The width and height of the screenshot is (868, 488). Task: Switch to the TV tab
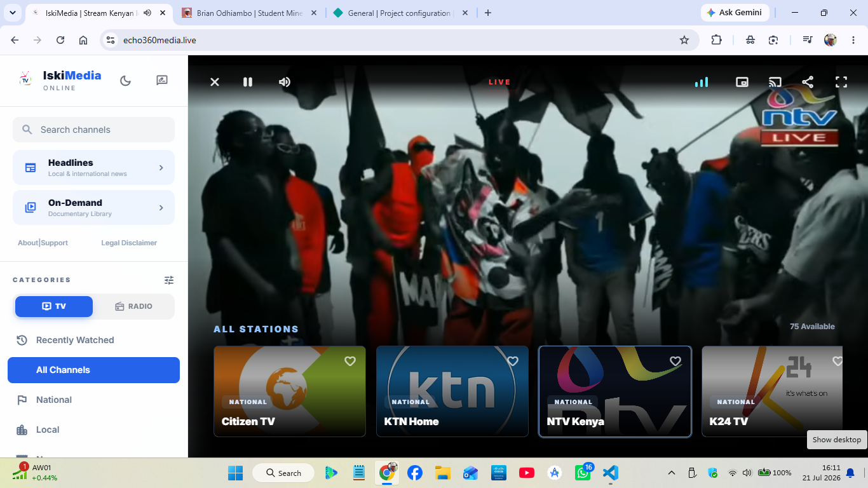(54, 306)
